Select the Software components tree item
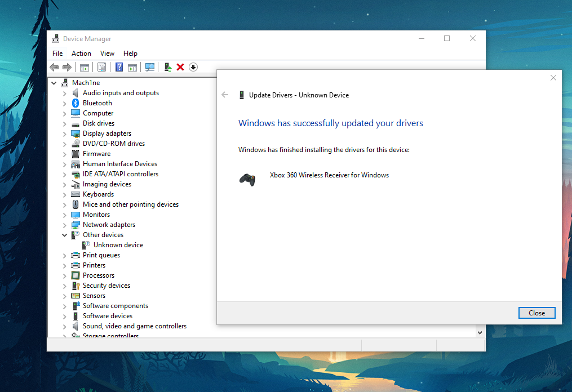The height and width of the screenshot is (392, 572). pos(116,306)
